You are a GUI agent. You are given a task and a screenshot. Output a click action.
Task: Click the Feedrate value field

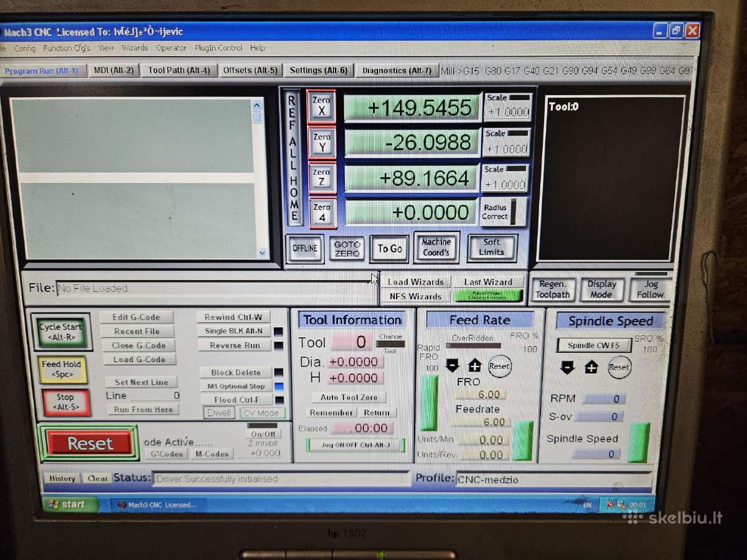click(480, 422)
